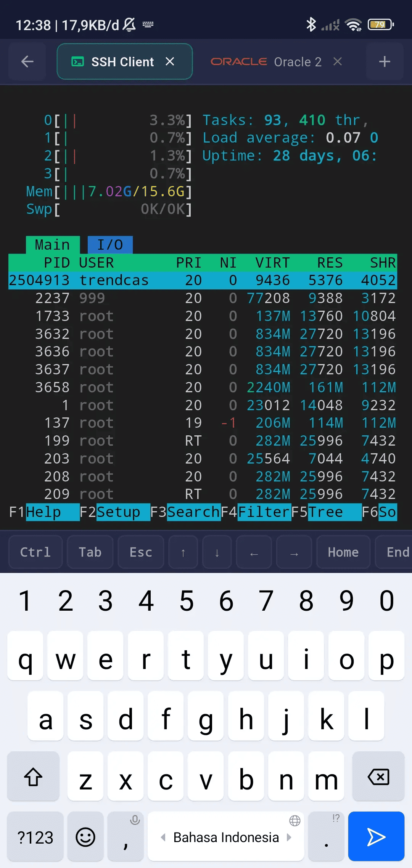Click the CPU 0 usage meter
The image size is (412, 868).
[118, 120]
